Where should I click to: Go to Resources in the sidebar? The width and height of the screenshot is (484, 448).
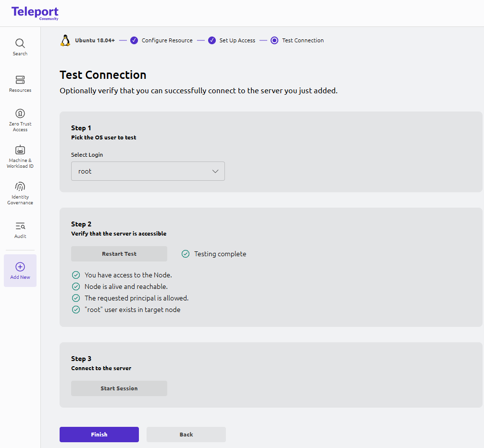coord(20,84)
